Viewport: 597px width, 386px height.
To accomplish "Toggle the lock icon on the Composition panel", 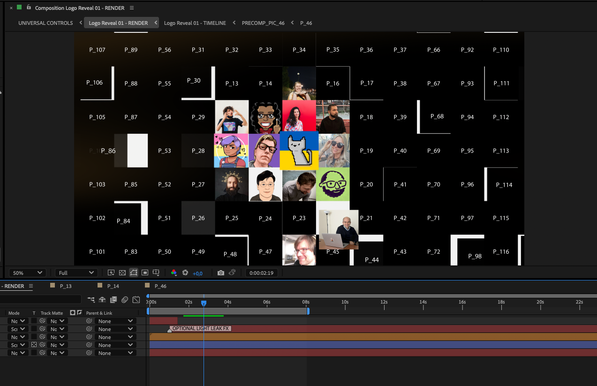I will coord(29,7).
